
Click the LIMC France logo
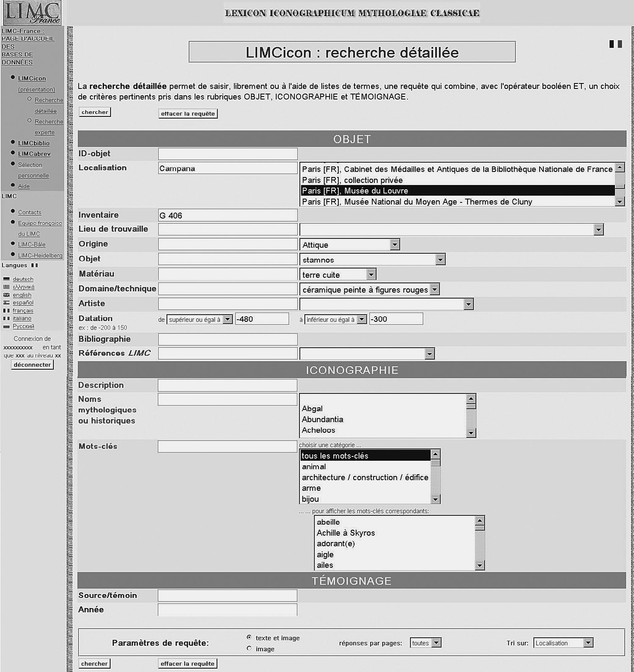coord(32,13)
